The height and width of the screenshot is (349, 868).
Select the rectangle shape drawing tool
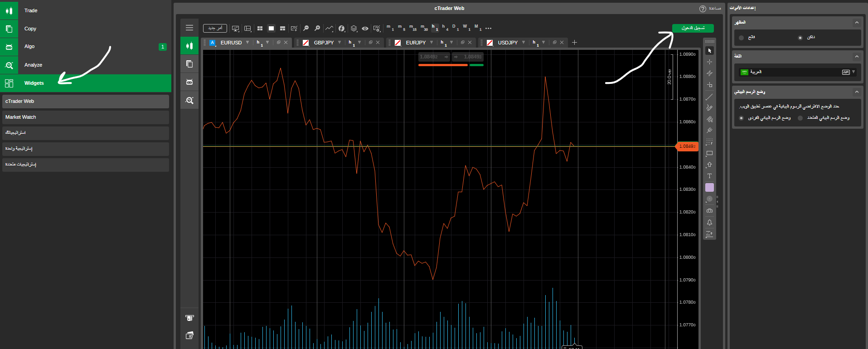pos(709,154)
